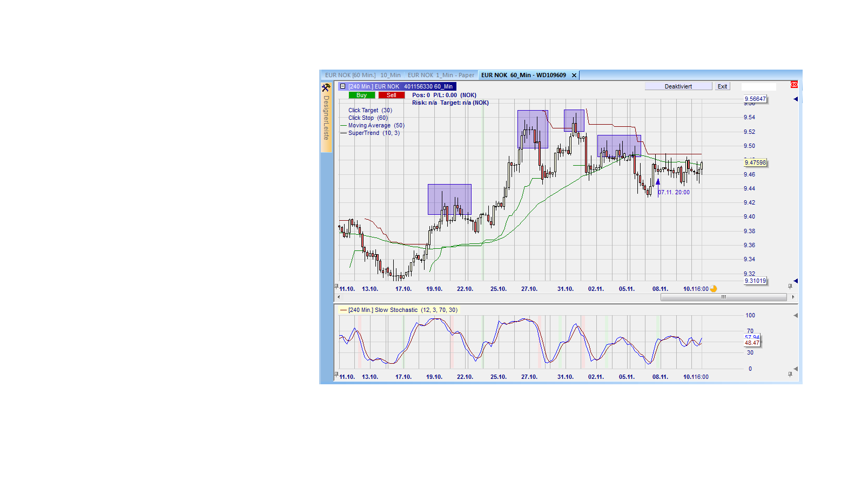
Task: Click the green Buy button
Action: point(361,94)
